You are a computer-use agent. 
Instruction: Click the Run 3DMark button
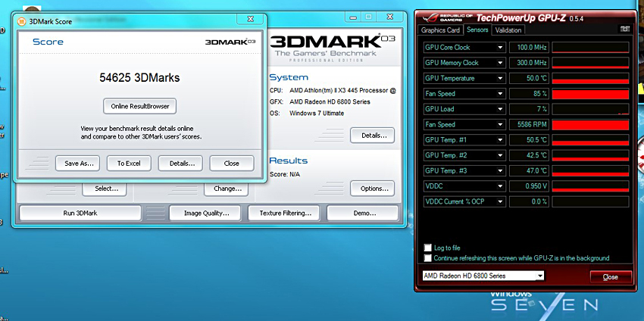[80, 213]
